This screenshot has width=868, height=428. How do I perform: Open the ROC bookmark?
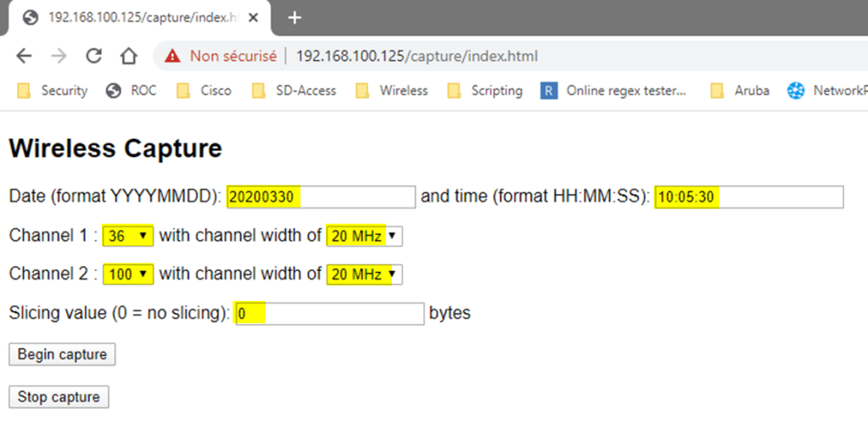click(x=132, y=91)
